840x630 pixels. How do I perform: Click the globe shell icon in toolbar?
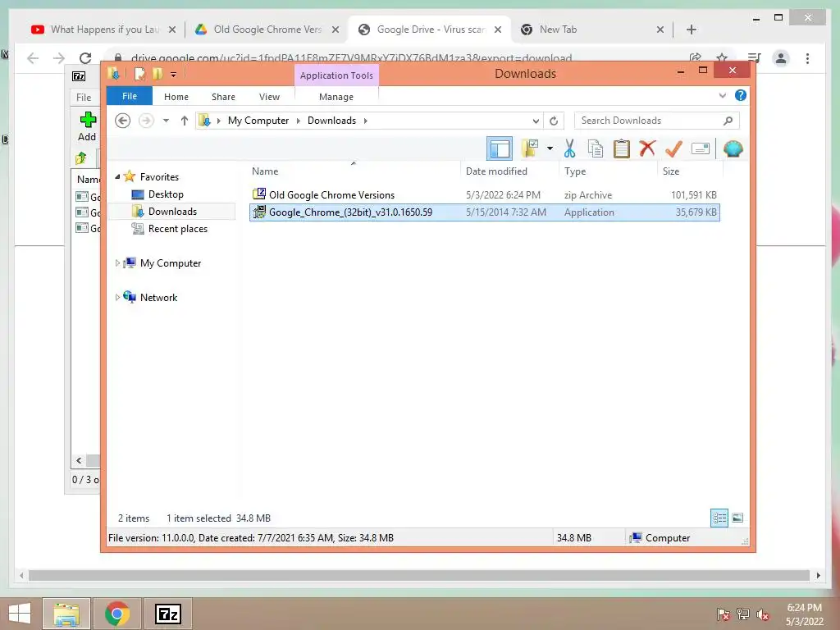733,148
